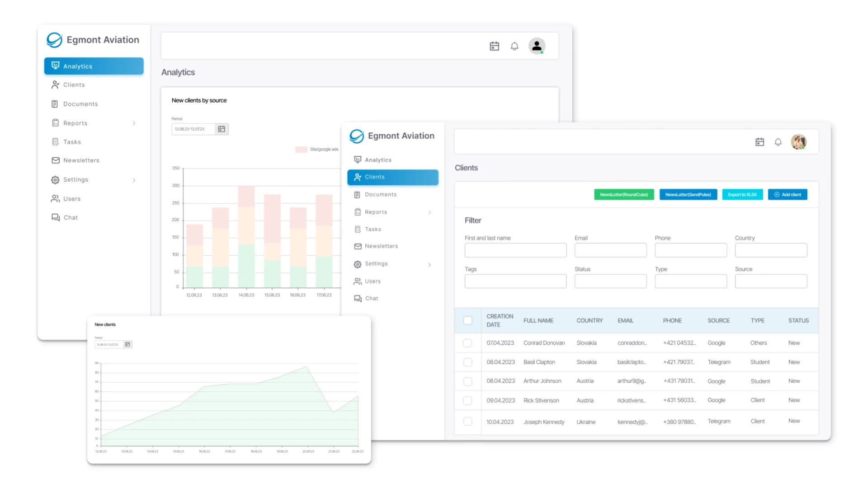The image size is (868, 488).
Task: Open the New clients chart date picker icon
Action: pyautogui.click(x=127, y=344)
